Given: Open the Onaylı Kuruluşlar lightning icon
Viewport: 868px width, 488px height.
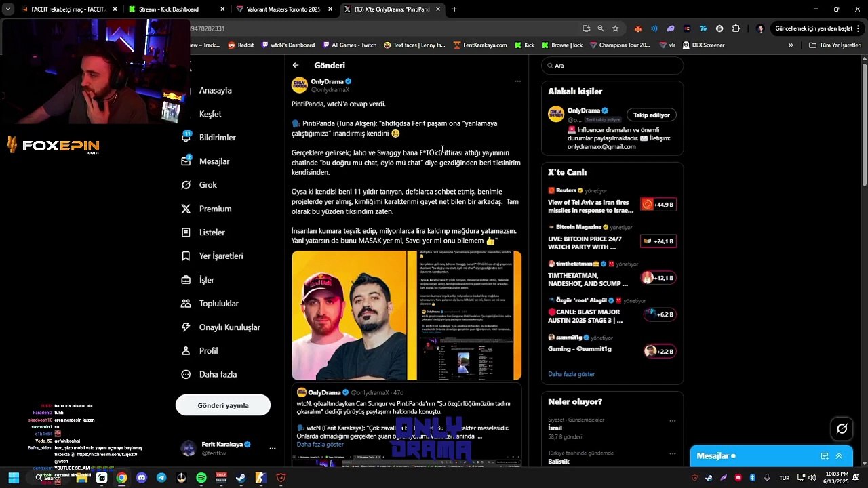Looking at the screenshot, I should pos(186,327).
